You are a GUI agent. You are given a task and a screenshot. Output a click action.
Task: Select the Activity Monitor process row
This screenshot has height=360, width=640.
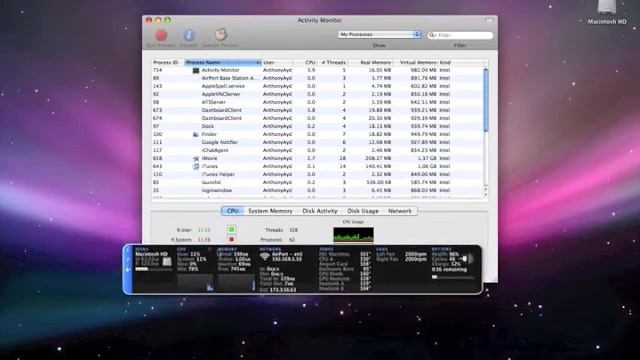pos(318,70)
